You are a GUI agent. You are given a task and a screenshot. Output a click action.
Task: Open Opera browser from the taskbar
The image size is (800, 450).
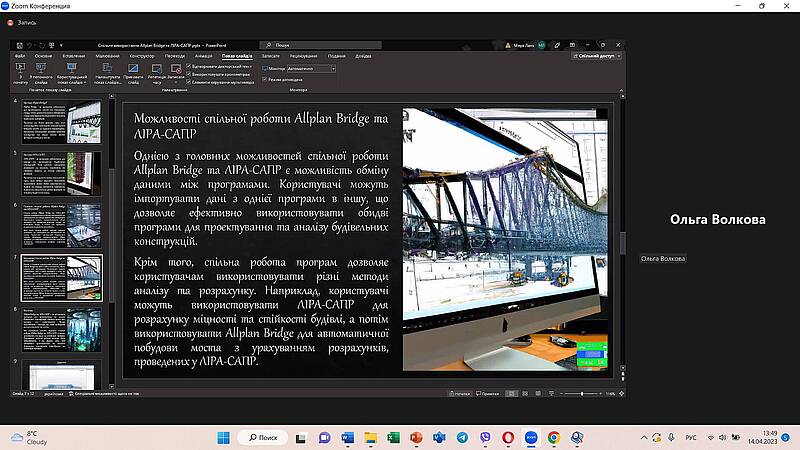pyautogui.click(x=508, y=438)
